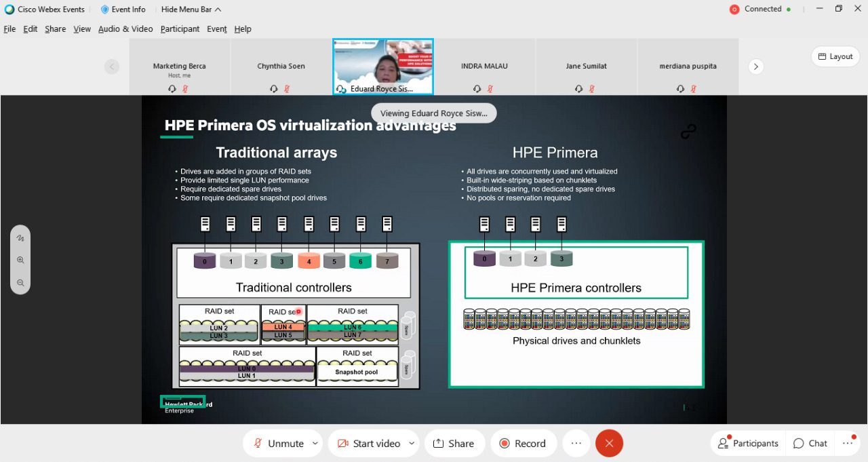Image resolution: width=868 pixels, height=462 pixels.
Task: Select Marketing Berca participant tile
Action: [x=179, y=66]
